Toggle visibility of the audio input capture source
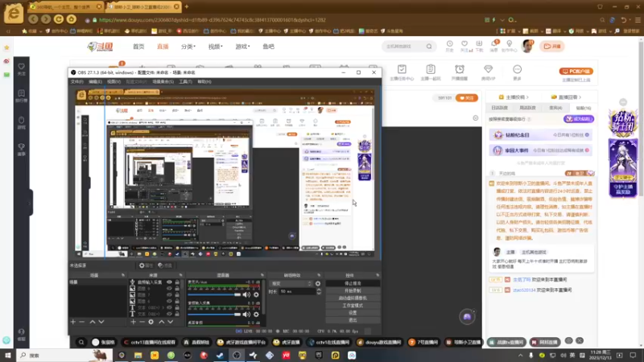The image size is (644, 362). (x=169, y=282)
